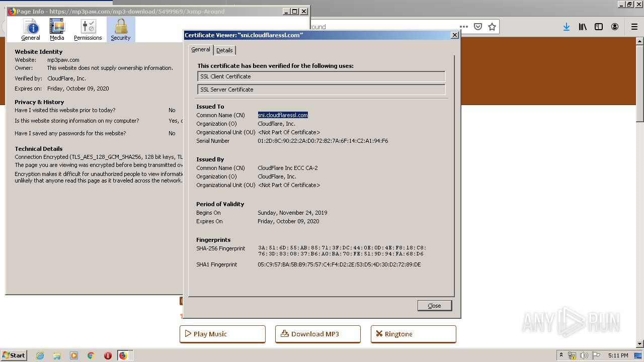The width and height of the screenshot is (644, 362).
Task: Launch Google Chrome from the taskbar
Action: coord(91,355)
